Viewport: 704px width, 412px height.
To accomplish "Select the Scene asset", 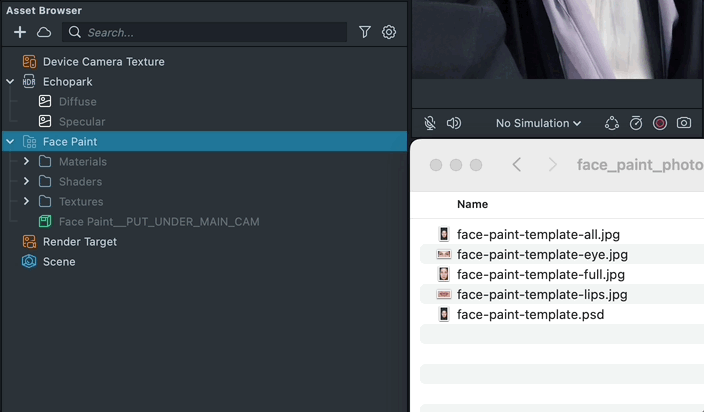I will point(59,262).
